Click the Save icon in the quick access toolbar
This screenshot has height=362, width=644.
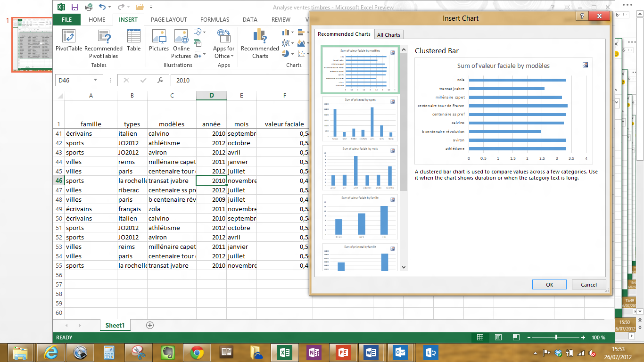74,7
